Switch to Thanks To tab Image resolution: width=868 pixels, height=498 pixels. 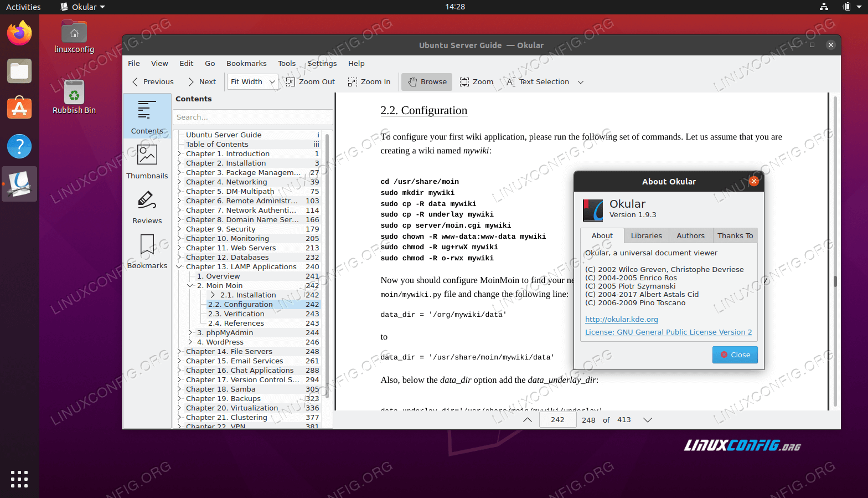tap(735, 236)
